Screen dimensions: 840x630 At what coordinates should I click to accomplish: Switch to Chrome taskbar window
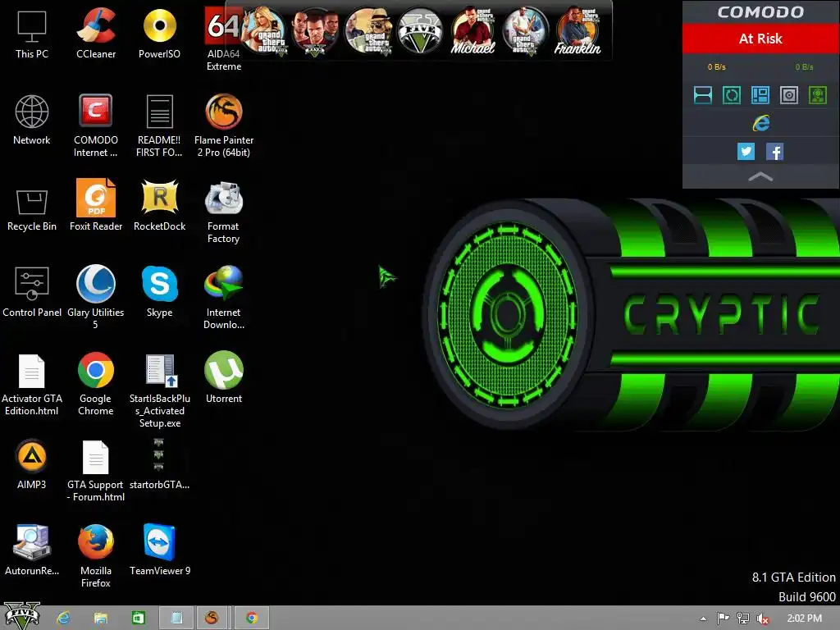pos(251,619)
